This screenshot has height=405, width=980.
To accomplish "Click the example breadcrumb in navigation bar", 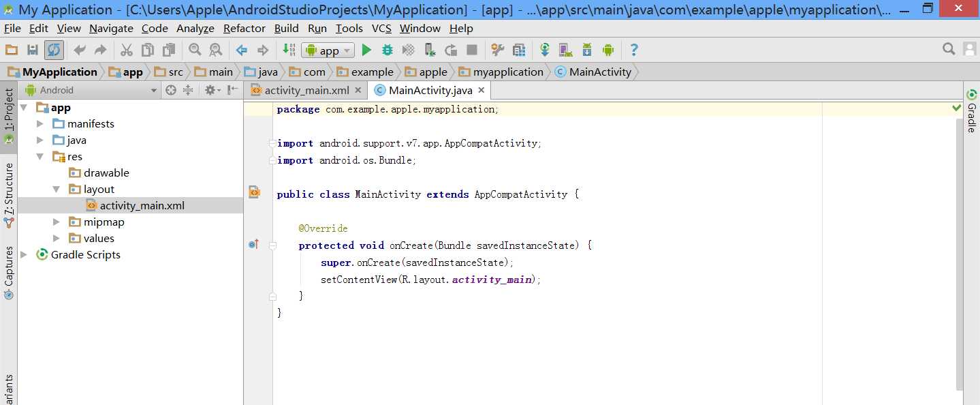I will pos(365,72).
